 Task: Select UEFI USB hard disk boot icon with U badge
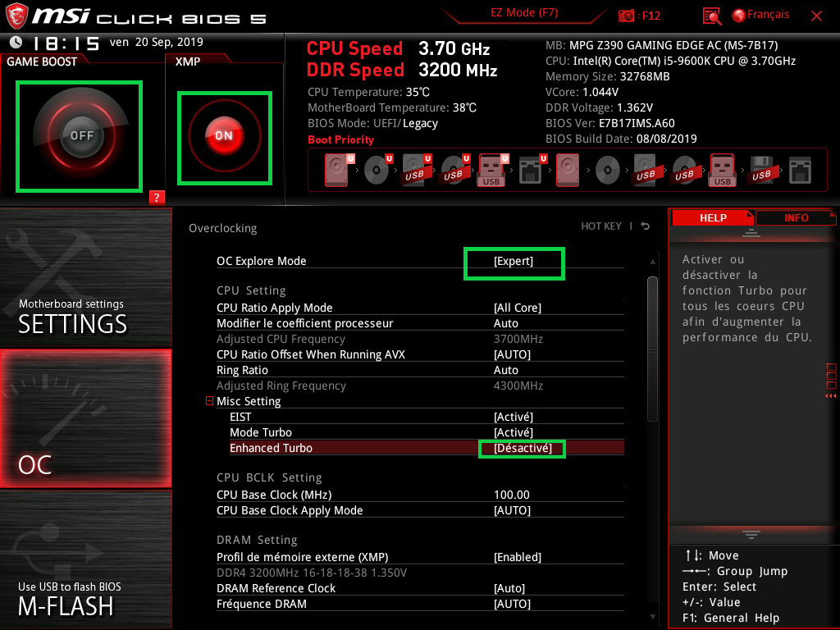(x=416, y=171)
